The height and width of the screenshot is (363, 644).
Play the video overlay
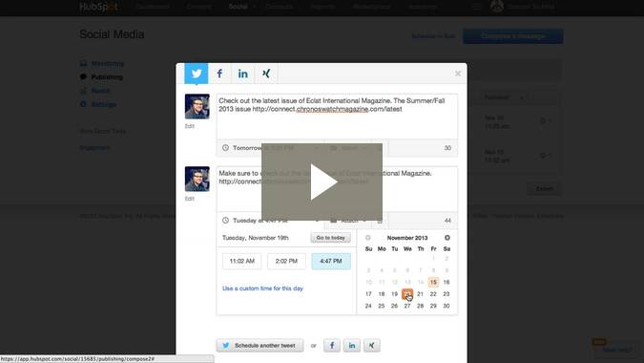coord(322,181)
